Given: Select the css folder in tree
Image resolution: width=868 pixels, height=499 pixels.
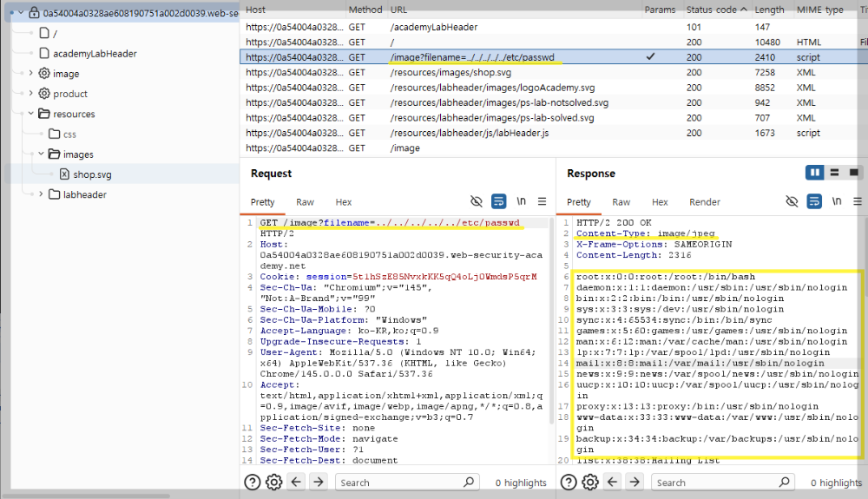Looking at the screenshot, I should point(69,134).
